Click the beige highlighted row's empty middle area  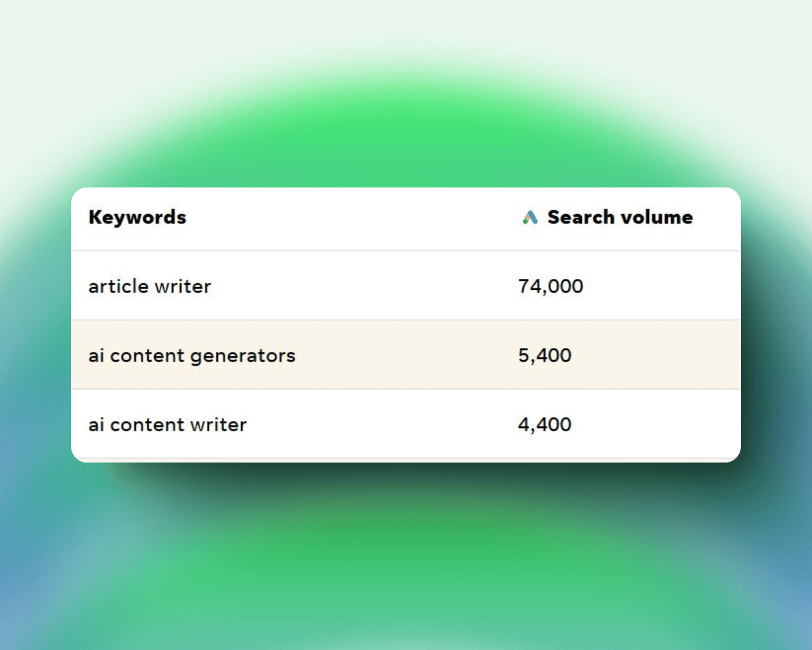pos(406,355)
